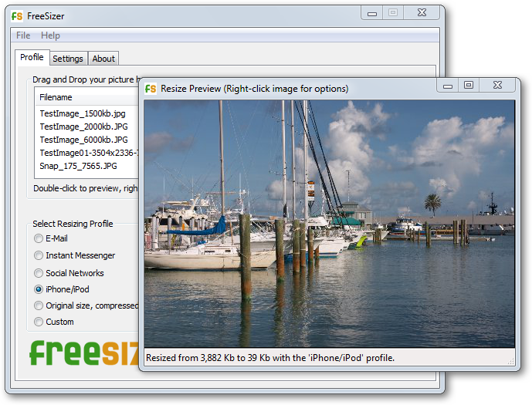Minimize the Resize Preview window
Viewport: 532px width, 405px height.
(447, 86)
